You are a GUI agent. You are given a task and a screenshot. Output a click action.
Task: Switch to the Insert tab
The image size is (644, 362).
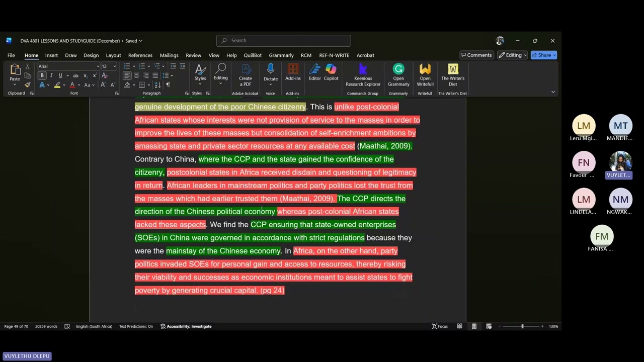pyautogui.click(x=51, y=55)
